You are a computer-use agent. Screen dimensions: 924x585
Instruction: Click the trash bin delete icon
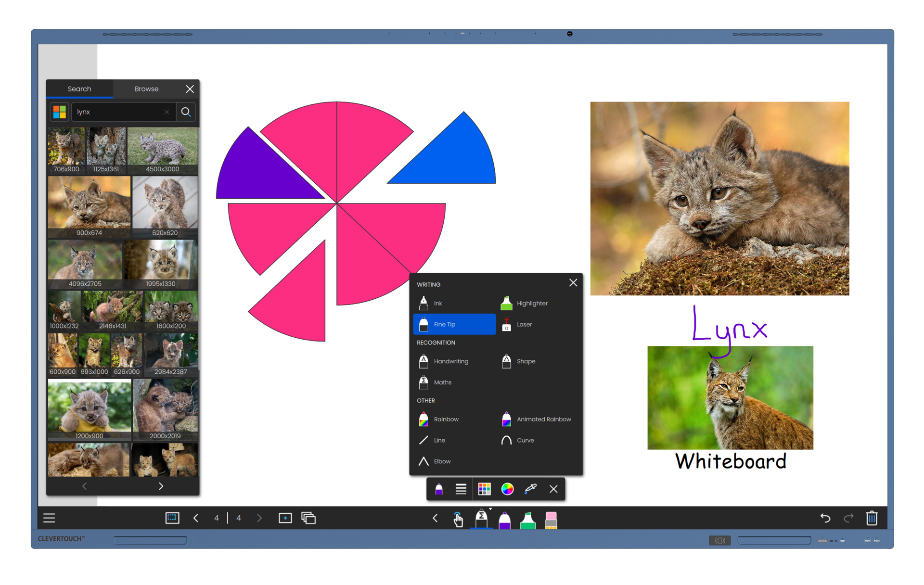(x=872, y=518)
